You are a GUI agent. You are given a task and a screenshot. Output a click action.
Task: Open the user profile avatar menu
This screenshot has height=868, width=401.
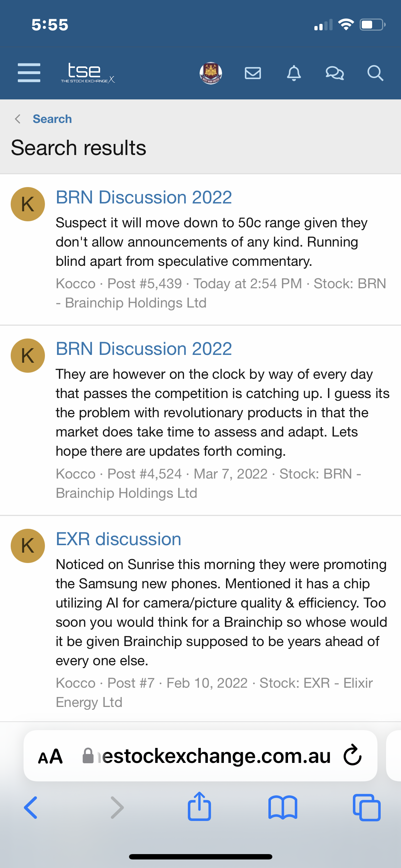pos(211,73)
